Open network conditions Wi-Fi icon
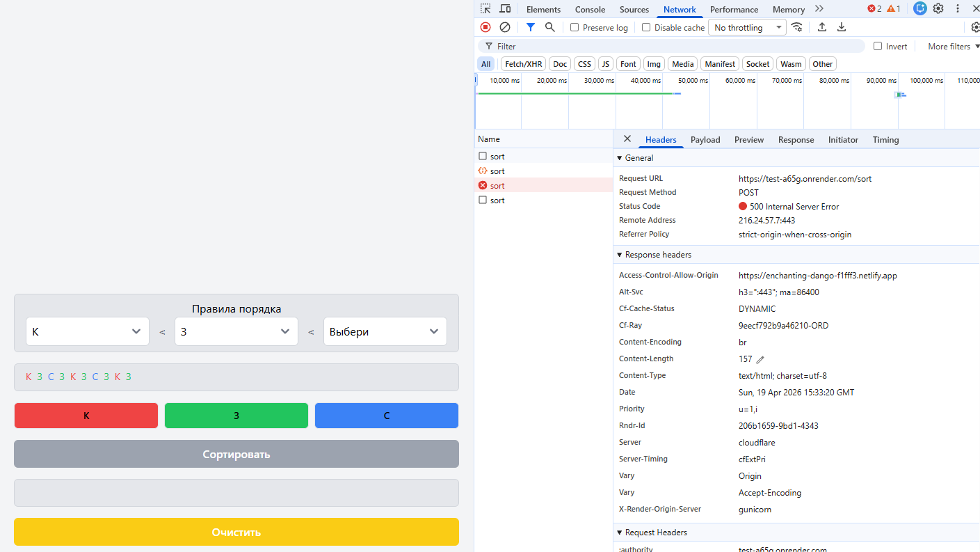 pos(797,27)
